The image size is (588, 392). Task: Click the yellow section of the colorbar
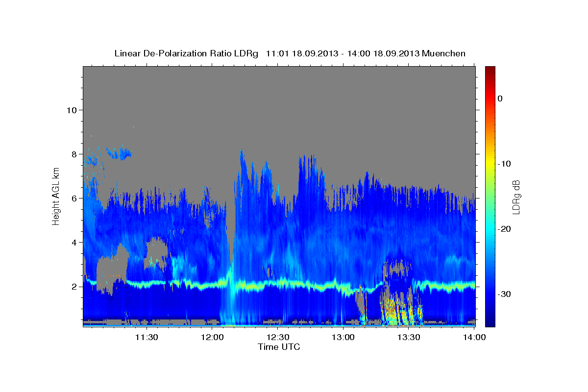point(490,164)
